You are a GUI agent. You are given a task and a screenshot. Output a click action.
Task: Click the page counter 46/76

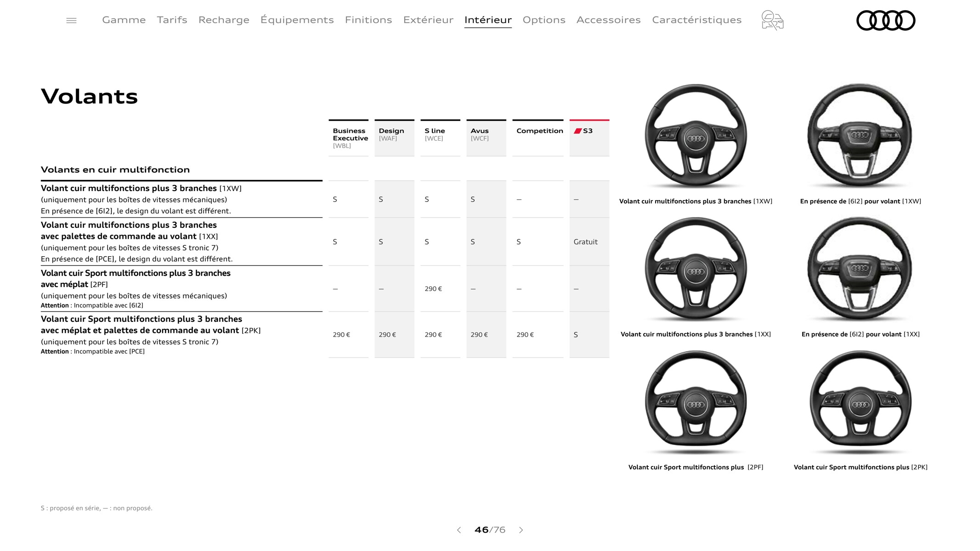point(490,530)
